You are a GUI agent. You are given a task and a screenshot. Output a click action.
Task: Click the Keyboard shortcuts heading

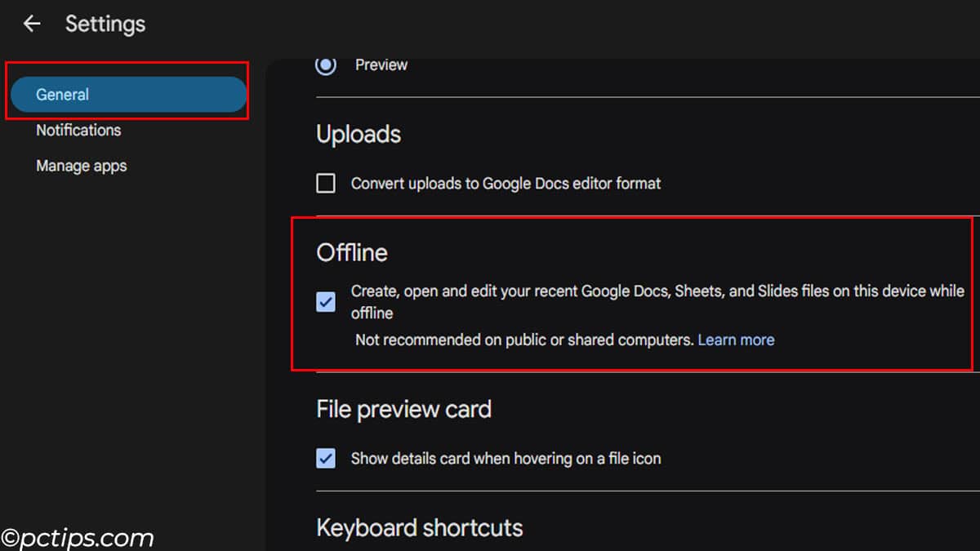(x=420, y=527)
